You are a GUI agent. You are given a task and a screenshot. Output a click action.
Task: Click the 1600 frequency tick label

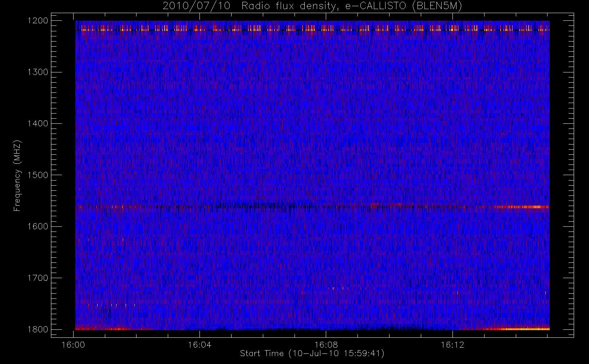tap(38, 226)
